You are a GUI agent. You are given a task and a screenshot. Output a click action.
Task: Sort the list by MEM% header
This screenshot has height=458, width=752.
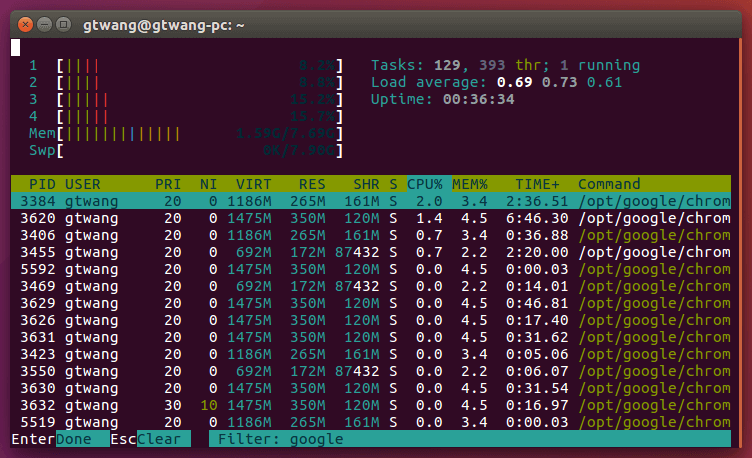(470, 184)
